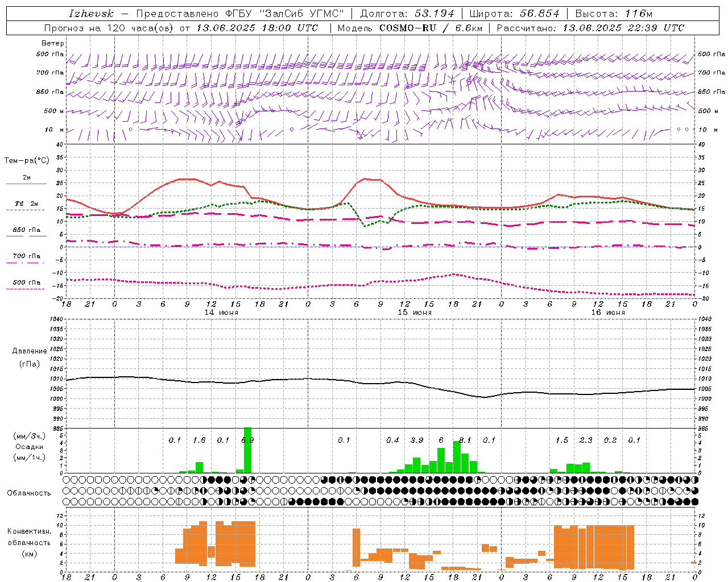
Task: Click the elevation label Высота: 116м
Action: [x=614, y=14]
